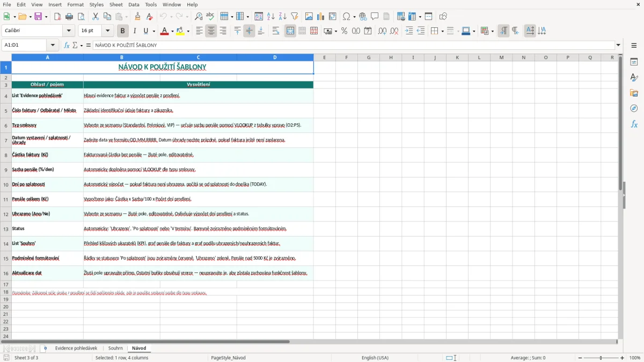Click the Insert Chart icon
Image resolution: width=644 pixels, height=362 pixels.
321,17
